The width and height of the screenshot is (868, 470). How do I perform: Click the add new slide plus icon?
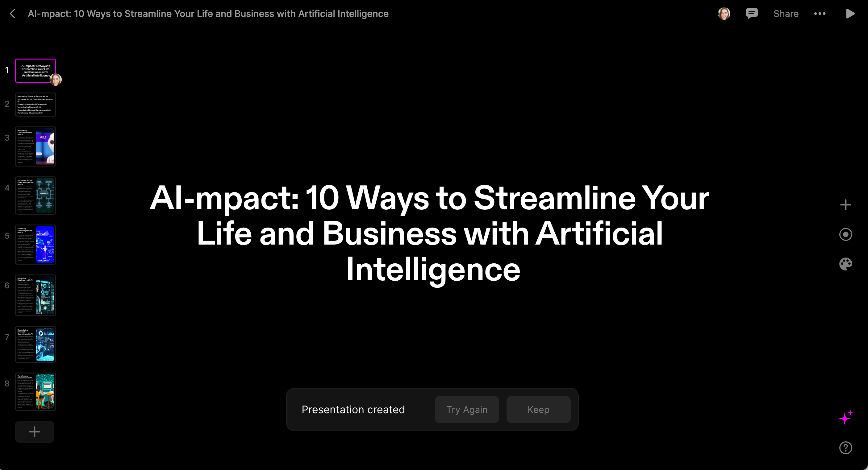(x=35, y=432)
